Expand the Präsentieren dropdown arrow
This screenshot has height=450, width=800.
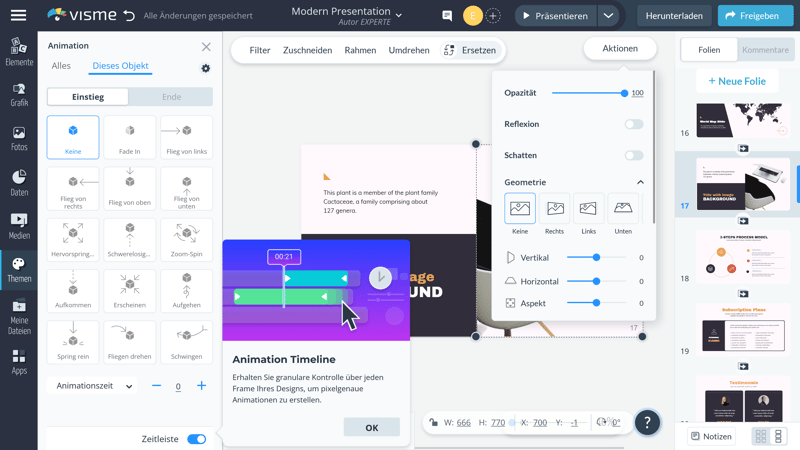point(608,16)
